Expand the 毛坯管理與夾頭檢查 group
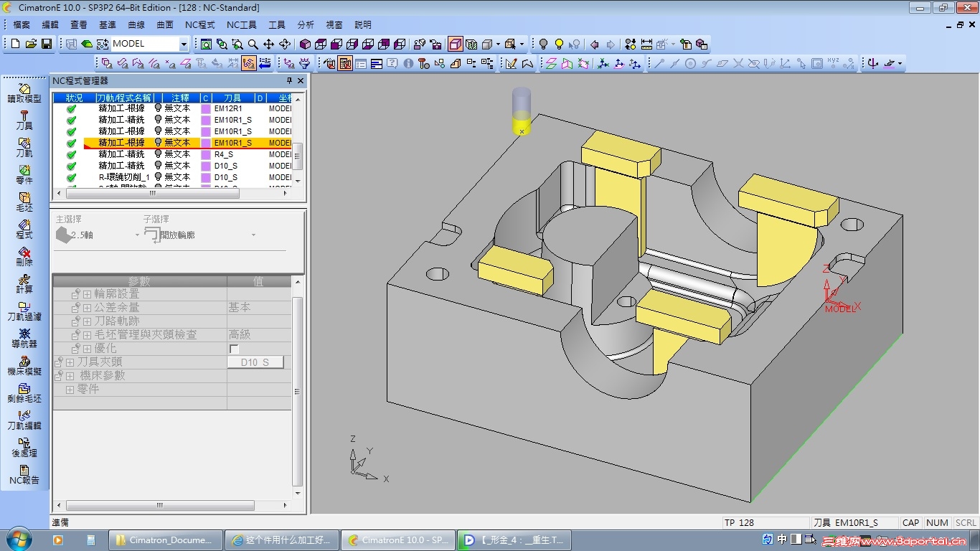980x551 pixels. pyautogui.click(x=88, y=335)
